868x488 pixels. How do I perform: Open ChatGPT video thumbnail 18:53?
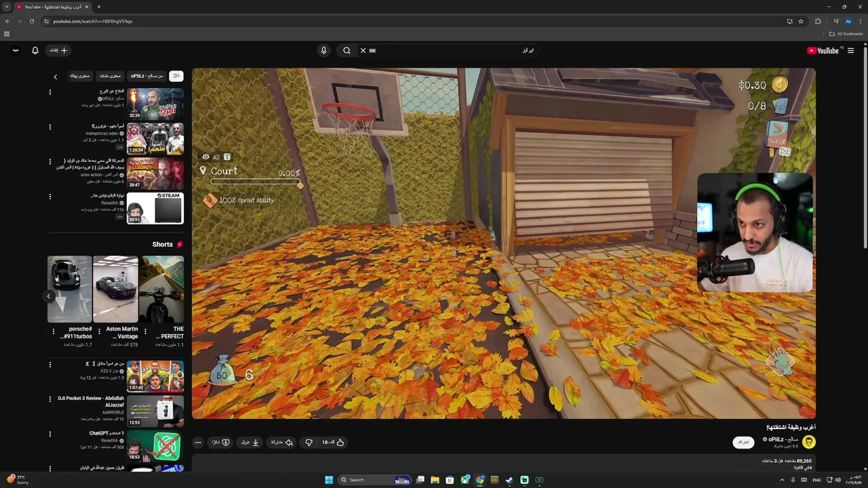coord(155,446)
